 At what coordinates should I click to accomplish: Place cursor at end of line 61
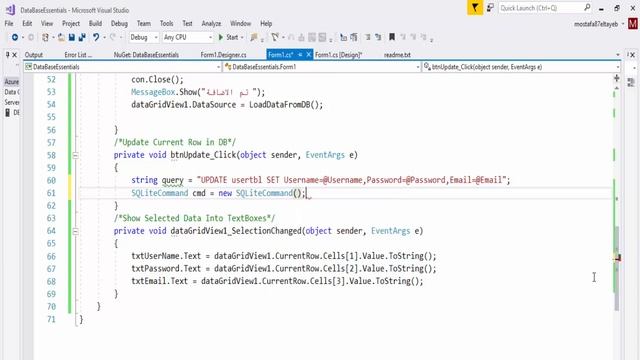pyautogui.click(x=306, y=193)
